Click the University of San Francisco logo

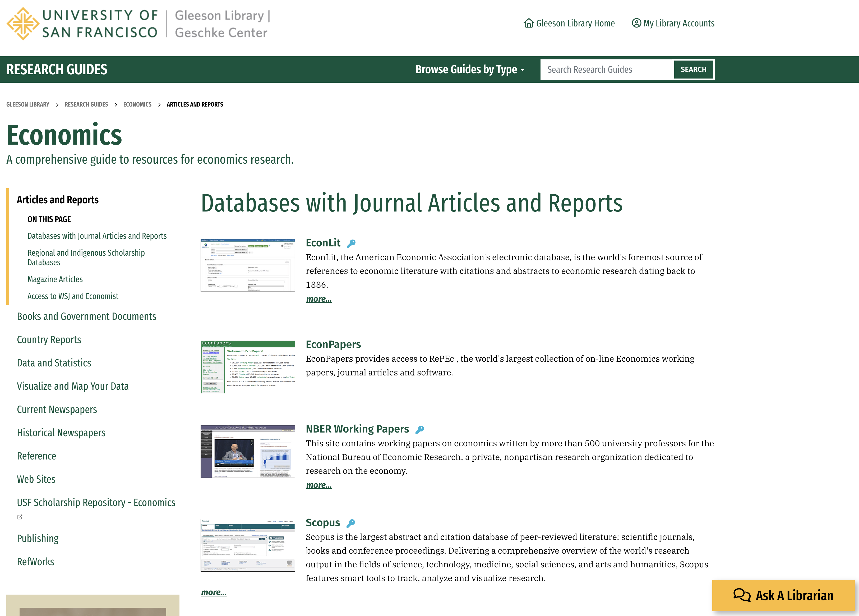(x=82, y=24)
